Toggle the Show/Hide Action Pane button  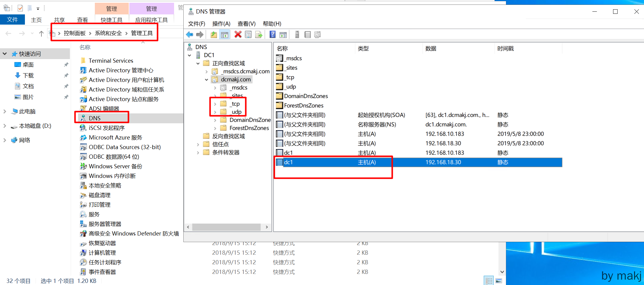(283, 34)
